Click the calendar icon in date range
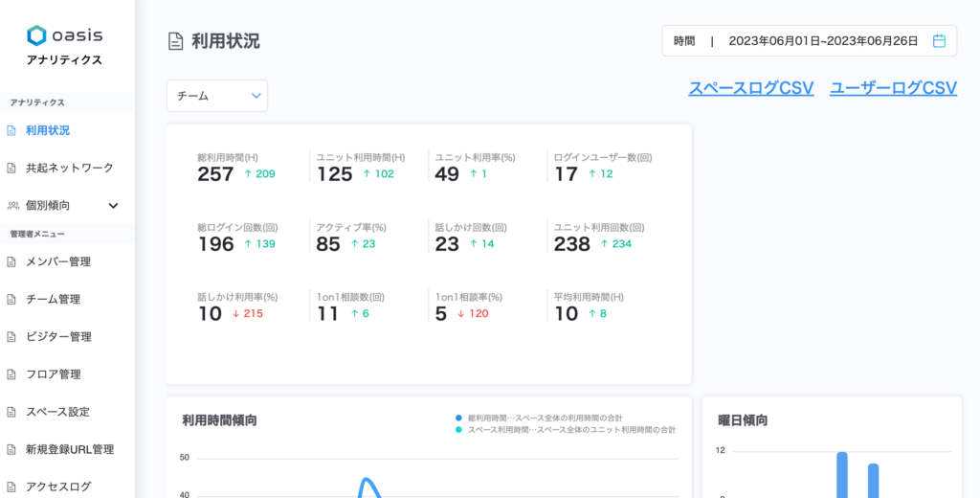 (x=939, y=41)
